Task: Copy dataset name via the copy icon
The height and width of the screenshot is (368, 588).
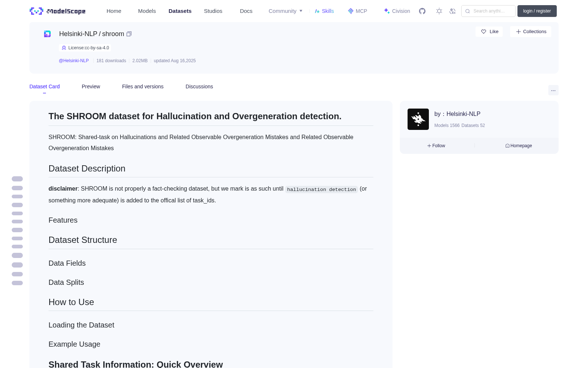Action: [x=129, y=34]
